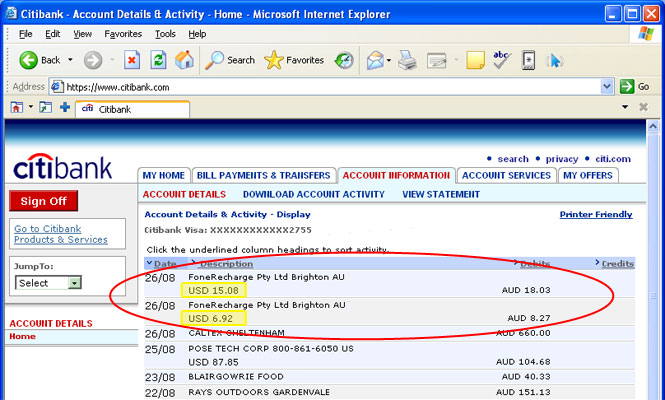Switch to the Bill Payments & Transfers tab
The height and width of the screenshot is (400, 665).
[264, 175]
